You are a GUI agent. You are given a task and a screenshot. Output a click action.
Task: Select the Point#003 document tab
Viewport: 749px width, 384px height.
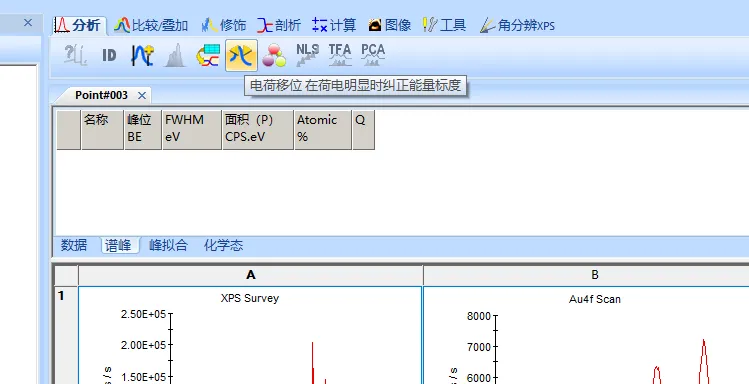pos(101,96)
